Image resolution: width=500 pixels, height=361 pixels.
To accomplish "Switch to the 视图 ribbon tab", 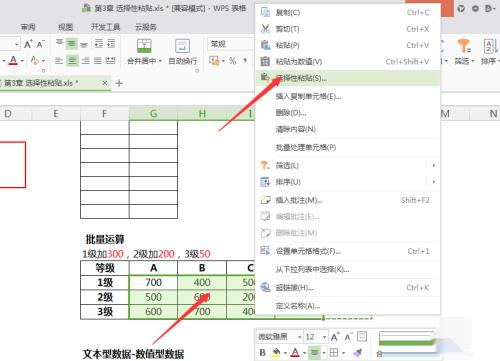I will [65, 27].
